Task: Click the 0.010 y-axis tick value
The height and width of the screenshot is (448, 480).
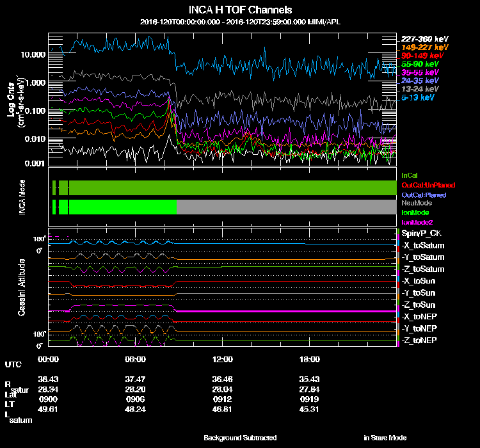Action: tap(35, 140)
